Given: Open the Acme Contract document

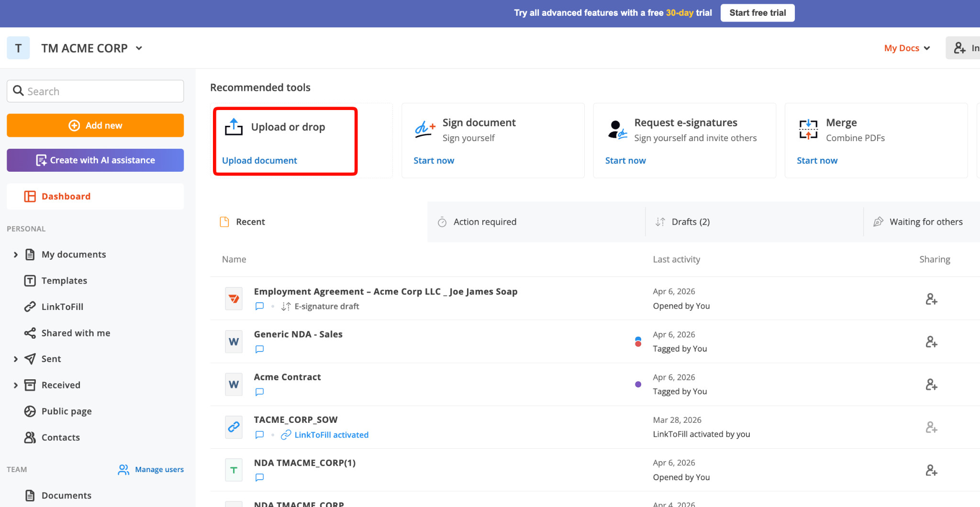Looking at the screenshot, I should tap(287, 377).
